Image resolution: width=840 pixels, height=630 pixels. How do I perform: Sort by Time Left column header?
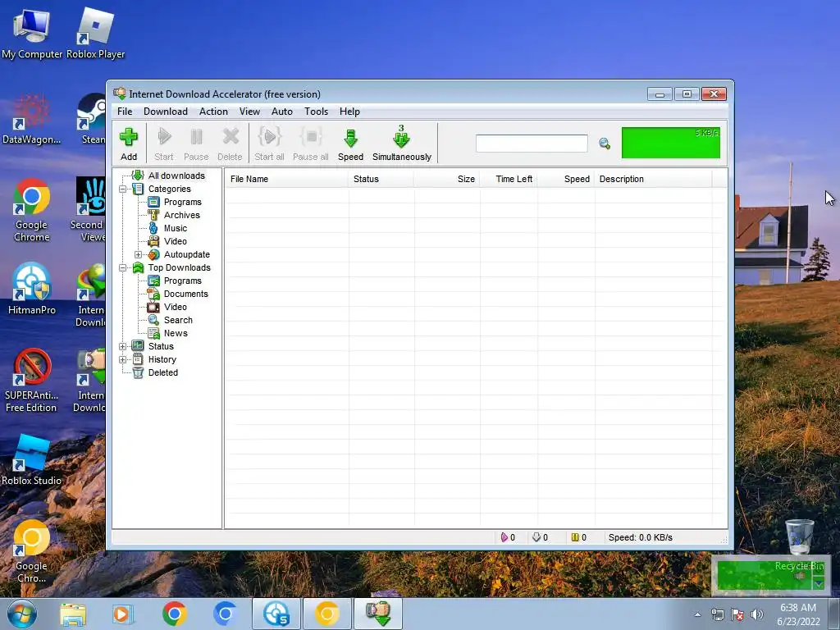[509, 179]
